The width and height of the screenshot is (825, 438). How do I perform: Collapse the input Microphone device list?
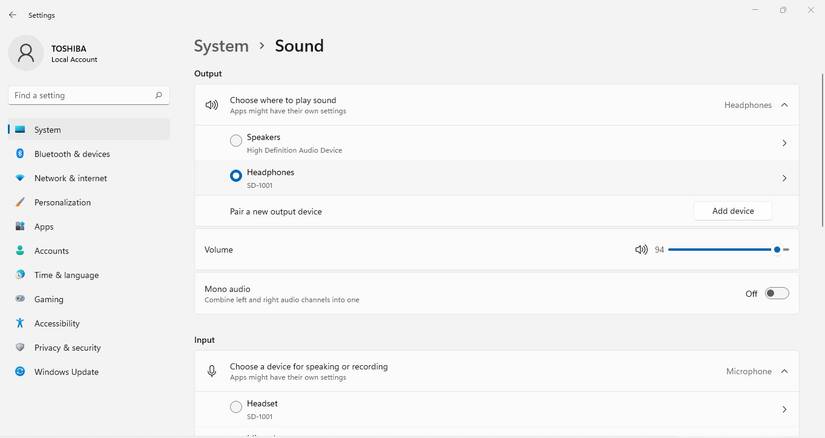(x=784, y=371)
